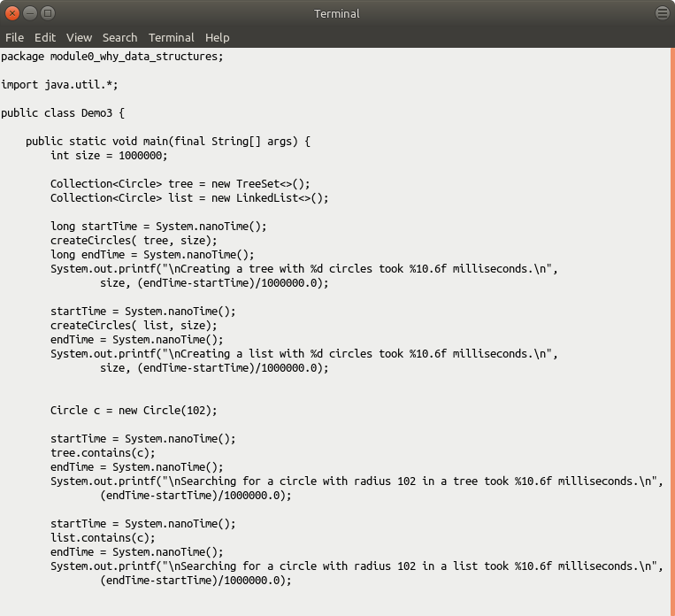The width and height of the screenshot is (675, 616).
Task: Click the import java.util.* line
Action: 59,85
